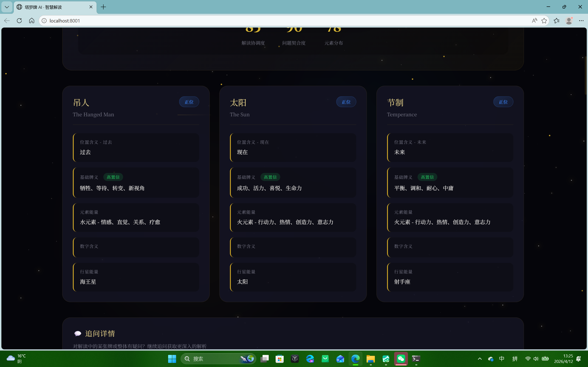
Task: Open a new browser tab
Action: (103, 7)
